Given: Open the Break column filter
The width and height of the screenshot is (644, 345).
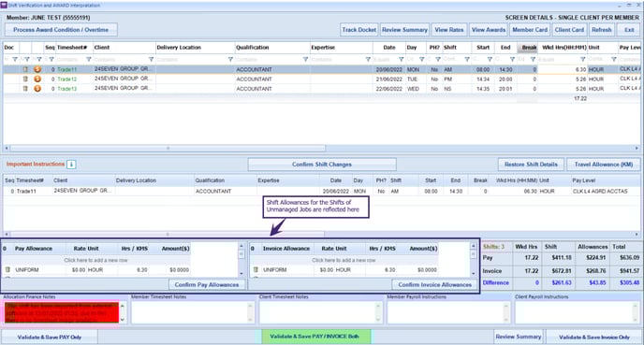Looking at the screenshot, I should pyautogui.click(x=533, y=60).
